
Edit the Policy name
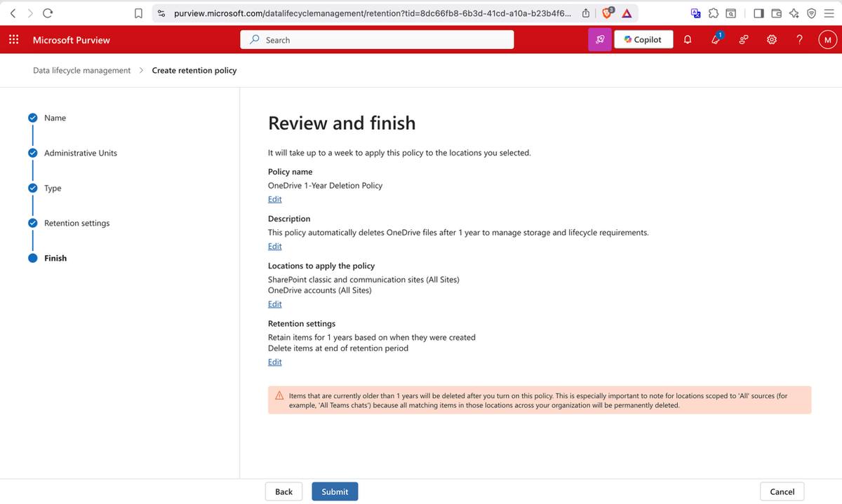(x=274, y=199)
